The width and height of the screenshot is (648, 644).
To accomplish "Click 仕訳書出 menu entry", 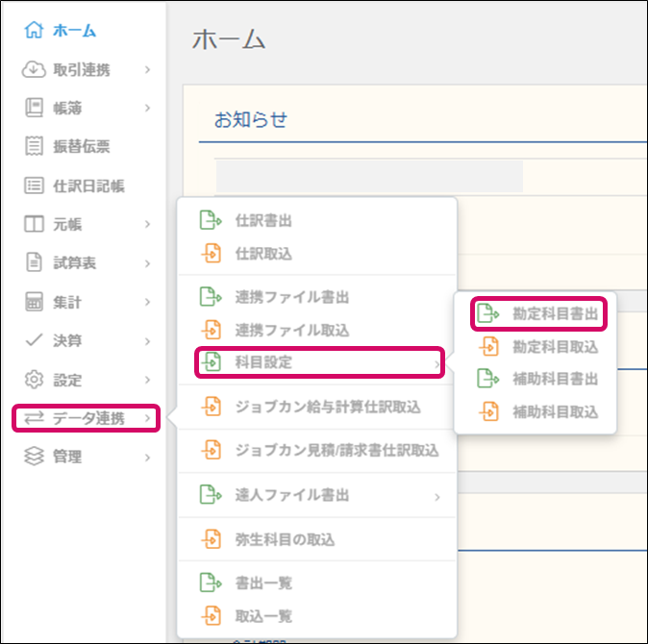I will pos(263,221).
